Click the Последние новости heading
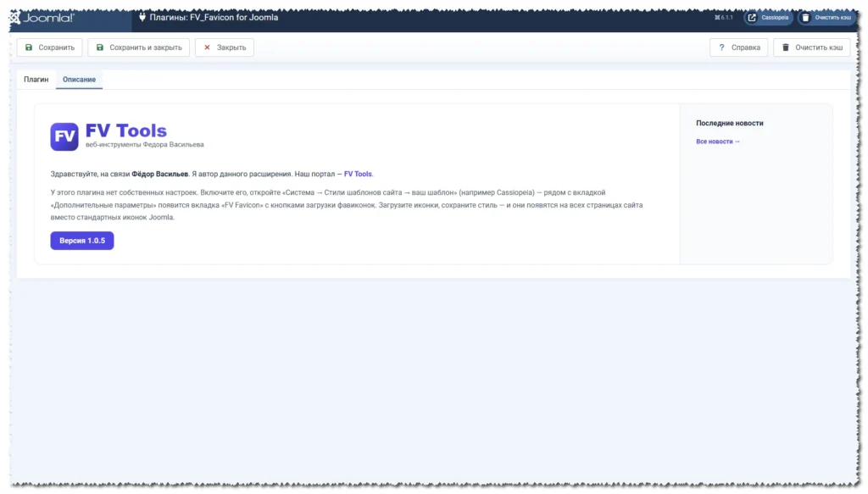The image size is (868, 494). point(730,124)
